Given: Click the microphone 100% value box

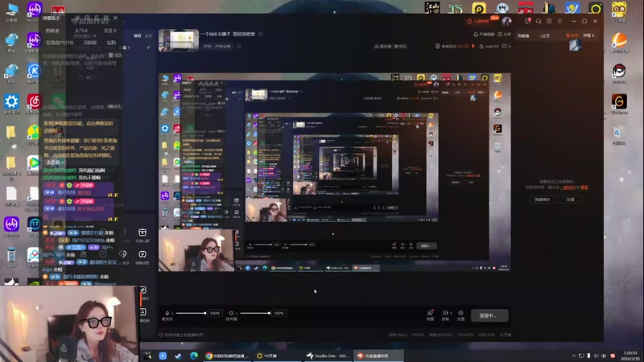Looking at the screenshot, I should pos(214,313).
